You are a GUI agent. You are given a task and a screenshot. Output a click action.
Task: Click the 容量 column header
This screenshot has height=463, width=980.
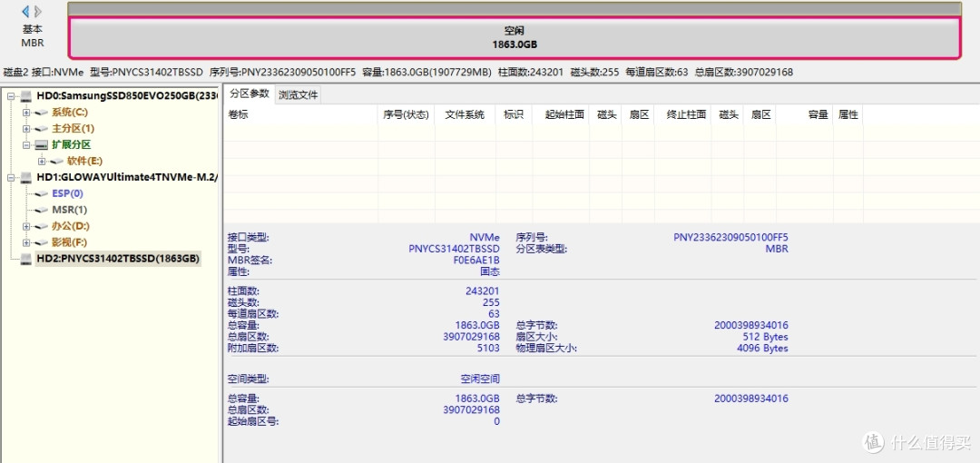click(x=805, y=114)
